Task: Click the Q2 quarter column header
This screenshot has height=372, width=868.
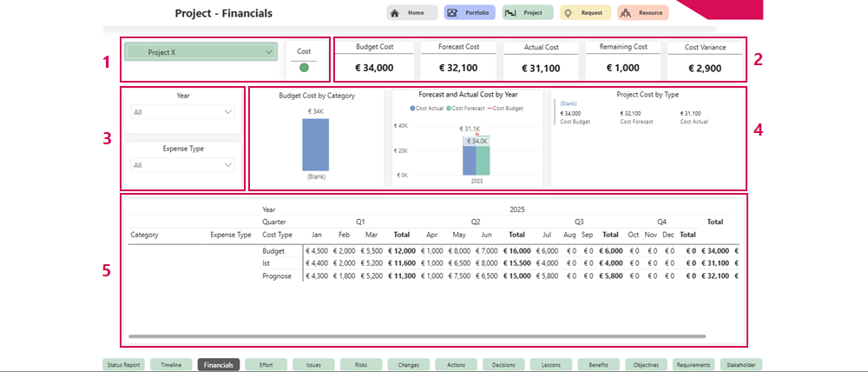Action: coord(476,222)
